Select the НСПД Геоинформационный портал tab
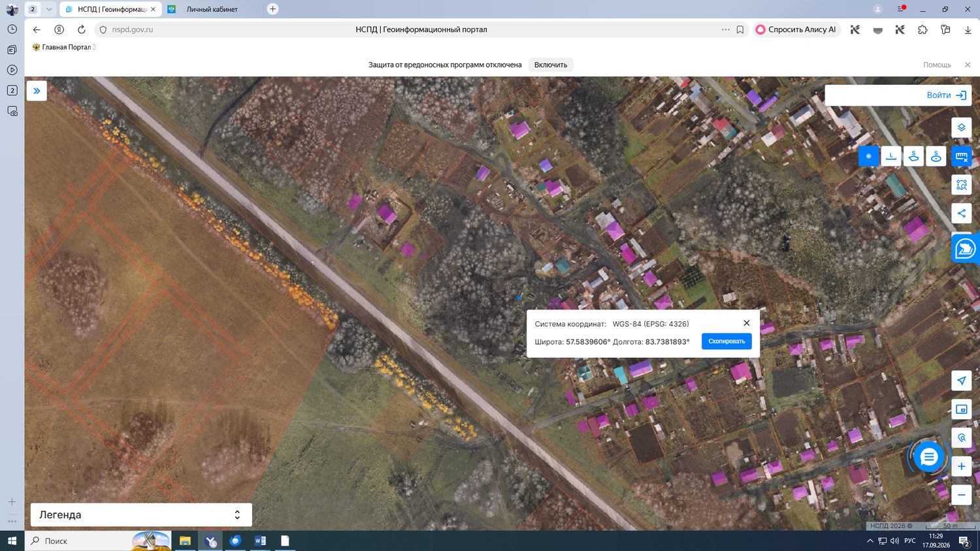The height and width of the screenshot is (551, 980). tap(111, 9)
